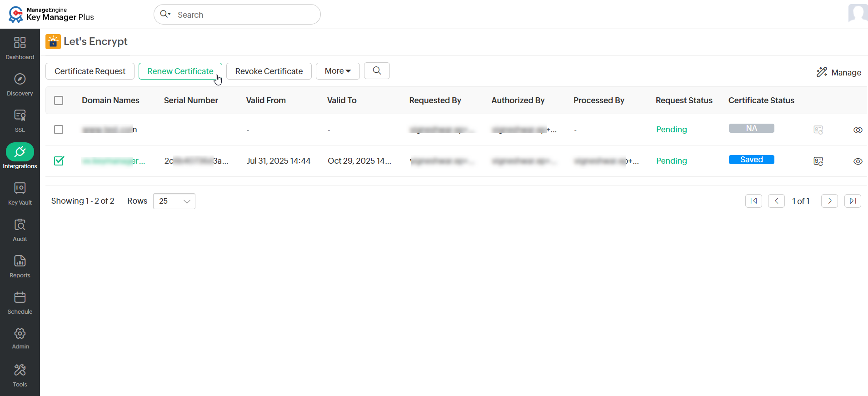Uncheck the checked second row checkbox
The image size is (868, 396).
tap(59, 161)
